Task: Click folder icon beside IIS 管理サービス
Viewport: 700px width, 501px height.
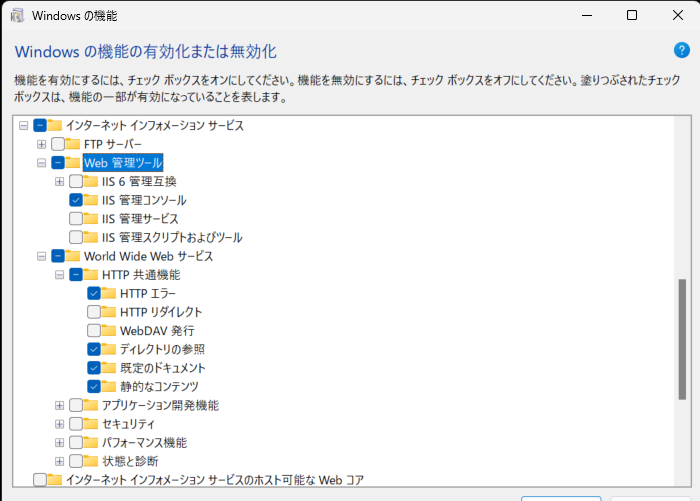Action: click(90, 219)
